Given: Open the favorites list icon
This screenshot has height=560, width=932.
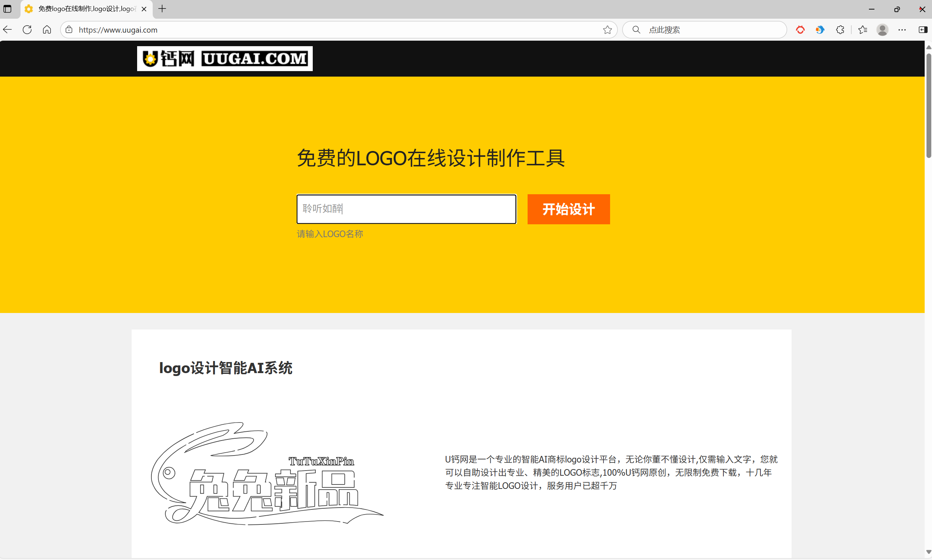Looking at the screenshot, I should pyautogui.click(x=863, y=30).
